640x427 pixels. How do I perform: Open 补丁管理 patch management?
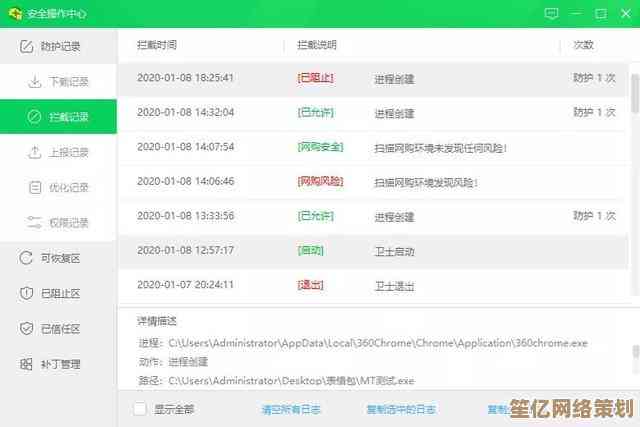point(58,364)
